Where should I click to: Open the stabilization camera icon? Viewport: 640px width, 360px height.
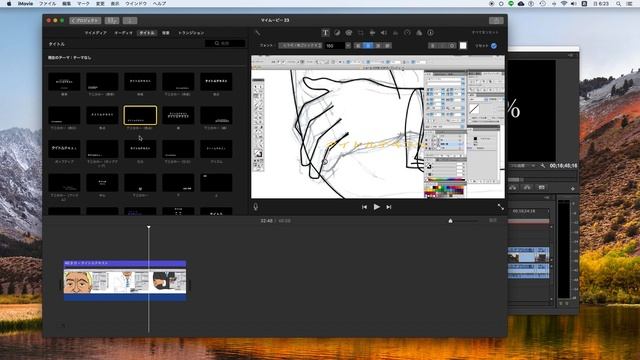click(x=372, y=33)
